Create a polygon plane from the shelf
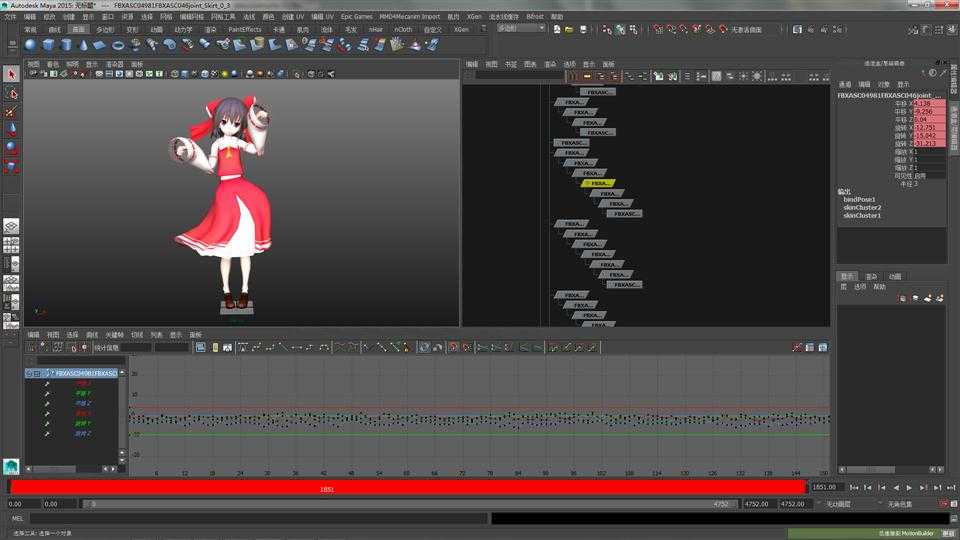The height and width of the screenshot is (540, 960). pos(100,45)
